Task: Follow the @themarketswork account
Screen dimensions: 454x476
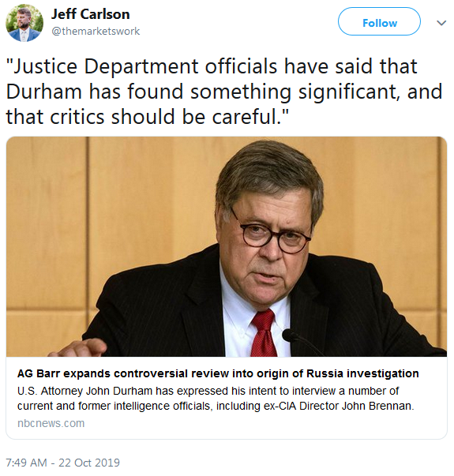Action: 379,21
